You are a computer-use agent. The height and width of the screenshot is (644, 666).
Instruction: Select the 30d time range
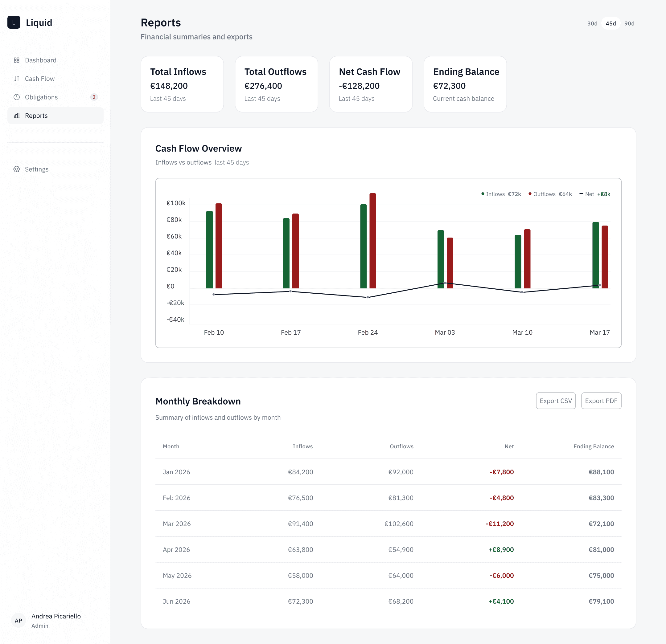pos(592,23)
